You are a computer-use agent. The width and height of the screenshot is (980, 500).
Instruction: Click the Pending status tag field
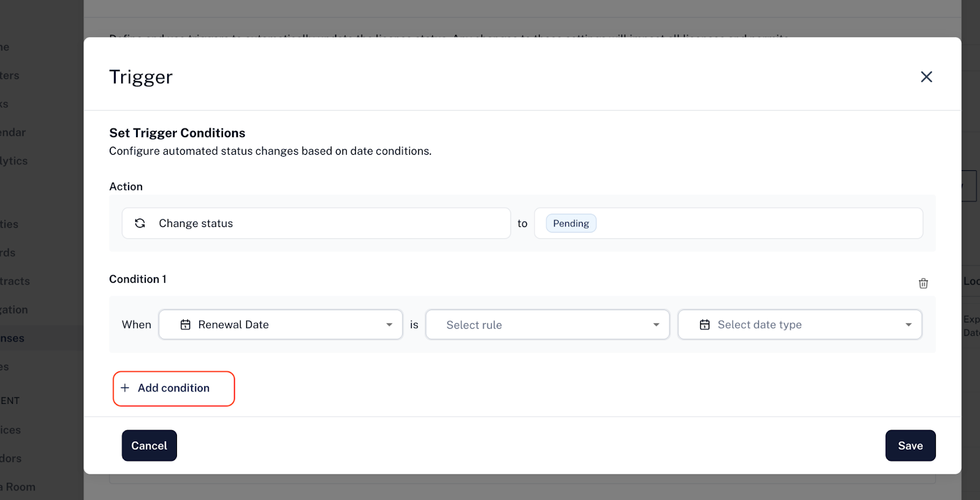pyautogui.click(x=728, y=223)
